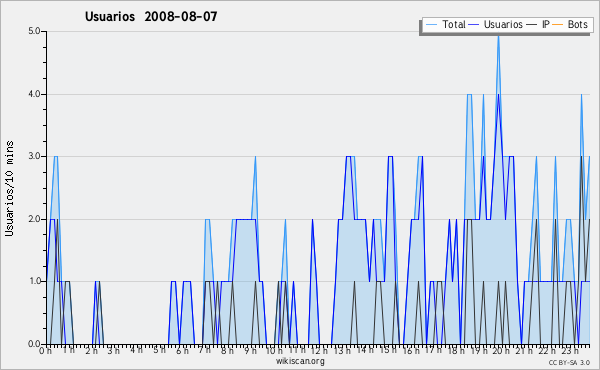
Task: Click the '2.0' y-axis tick label
Action: tap(34, 219)
